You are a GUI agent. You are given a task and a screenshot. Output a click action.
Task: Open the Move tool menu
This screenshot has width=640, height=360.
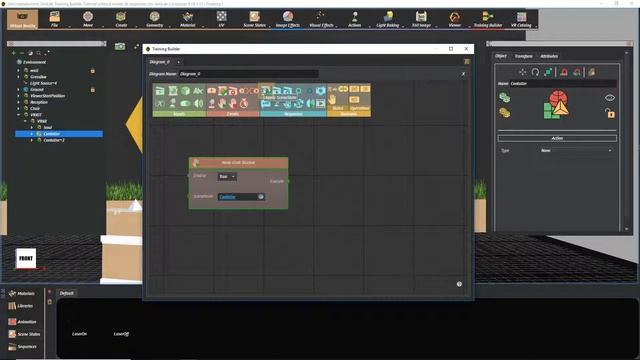(x=88, y=19)
